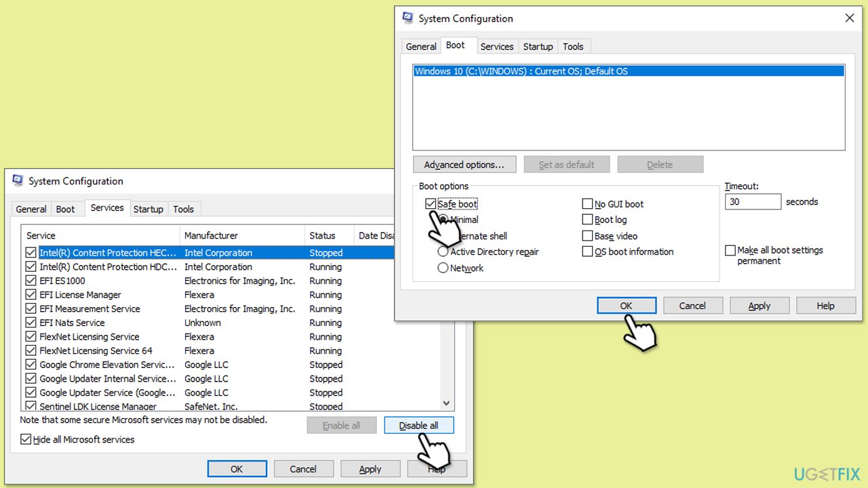Sort by Status column header

pos(330,235)
